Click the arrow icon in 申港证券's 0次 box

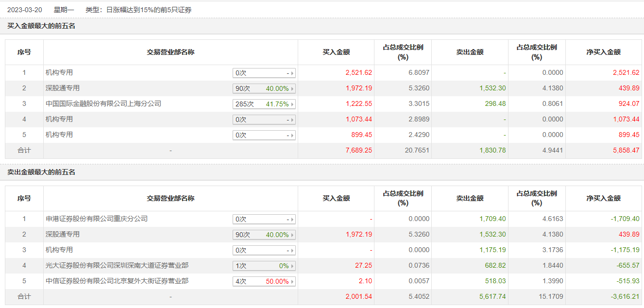point(292,219)
